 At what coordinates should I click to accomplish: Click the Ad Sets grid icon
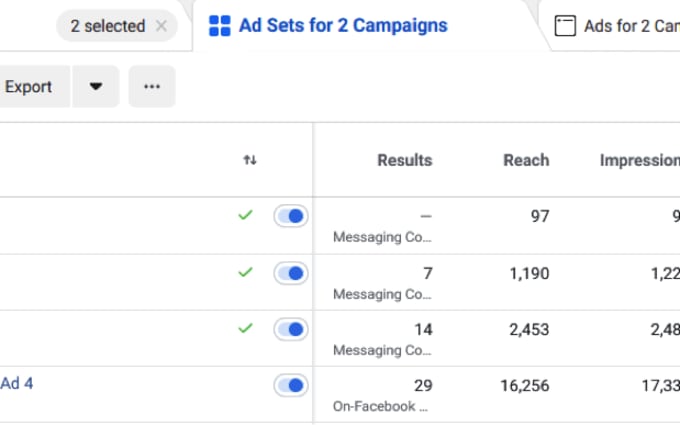219,26
